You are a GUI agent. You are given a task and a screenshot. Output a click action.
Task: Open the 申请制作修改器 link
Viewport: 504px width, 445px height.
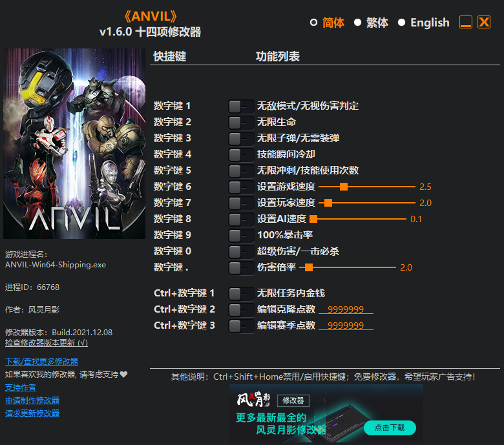(x=32, y=400)
